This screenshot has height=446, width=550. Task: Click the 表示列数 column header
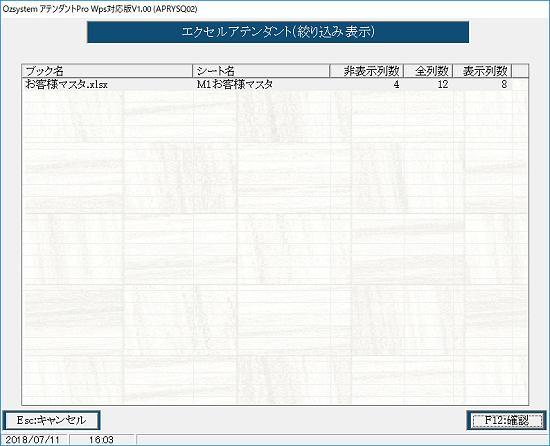tap(482, 71)
